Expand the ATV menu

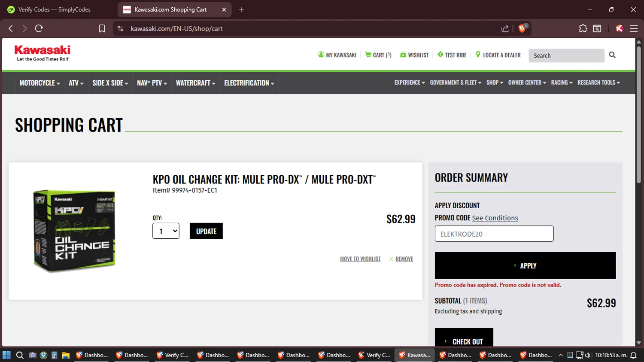[x=76, y=83]
